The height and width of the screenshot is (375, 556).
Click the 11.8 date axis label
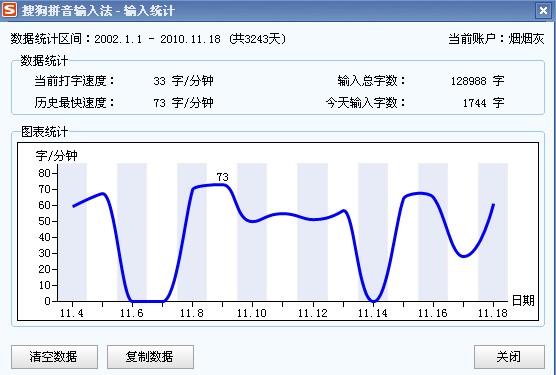point(192,313)
